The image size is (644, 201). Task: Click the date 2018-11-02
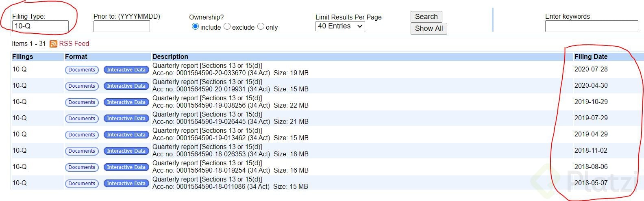(x=591, y=151)
